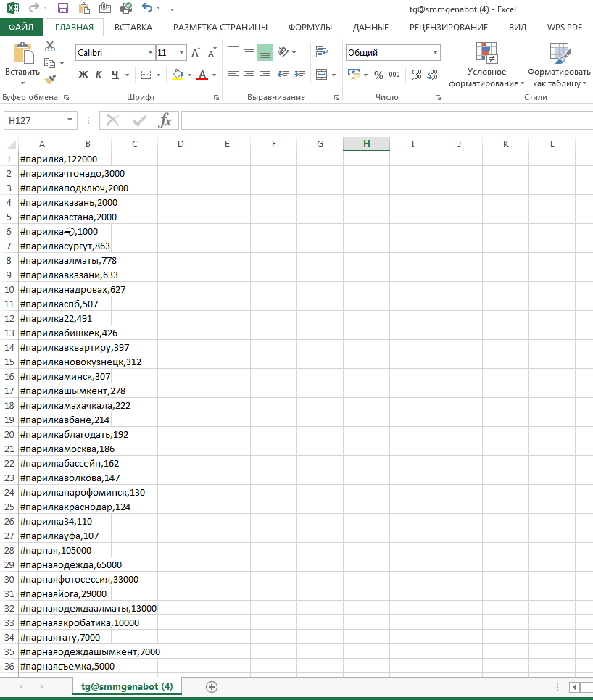Viewport: 593px width, 700px height.
Task: Open the Число dialog launcher
Action: tap(438, 97)
